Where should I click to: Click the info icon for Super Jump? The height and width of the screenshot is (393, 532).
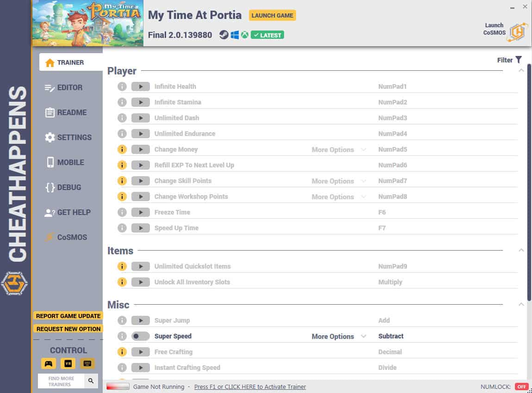pyautogui.click(x=122, y=320)
